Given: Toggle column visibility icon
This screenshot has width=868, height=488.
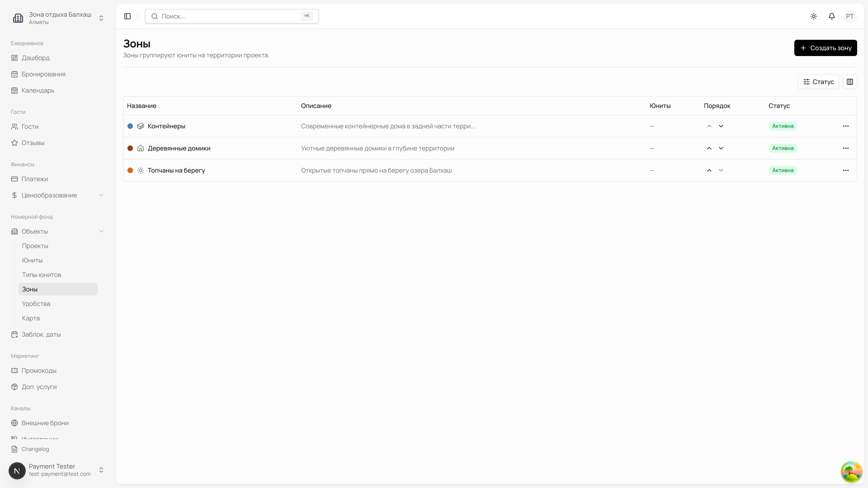Looking at the screenshot, I should 850,82.
